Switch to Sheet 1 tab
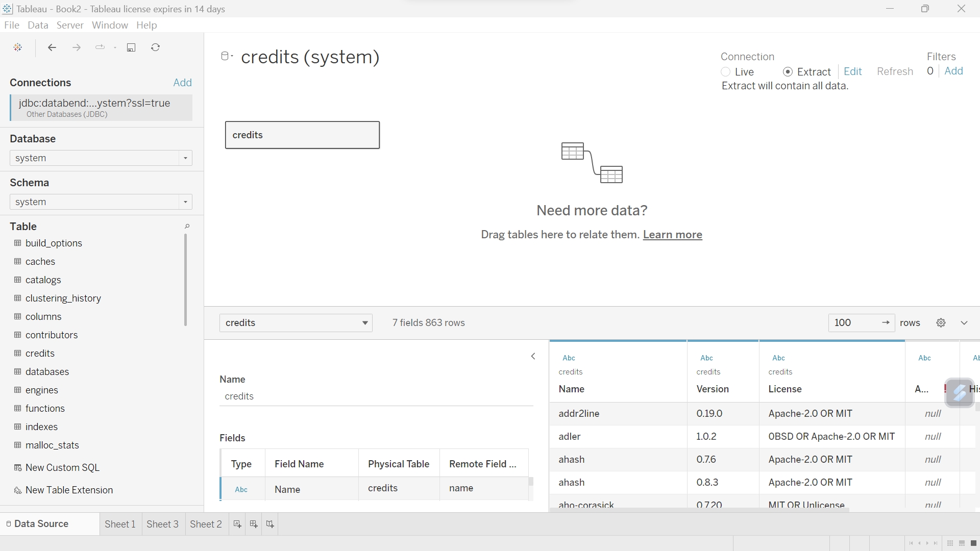Viewport: 980px width, 551px height. click(x=120, y=524)
